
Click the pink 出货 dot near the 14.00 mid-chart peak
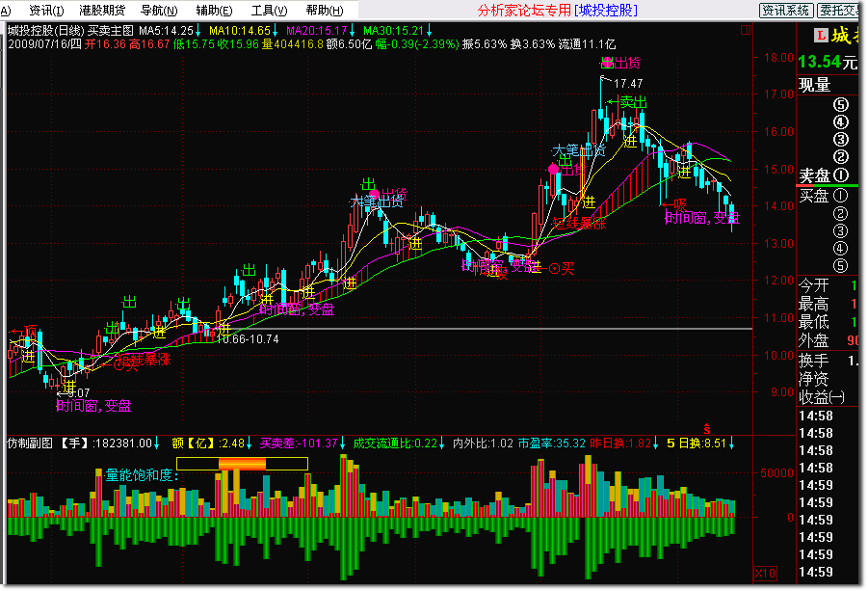click(x=375, y=195)
